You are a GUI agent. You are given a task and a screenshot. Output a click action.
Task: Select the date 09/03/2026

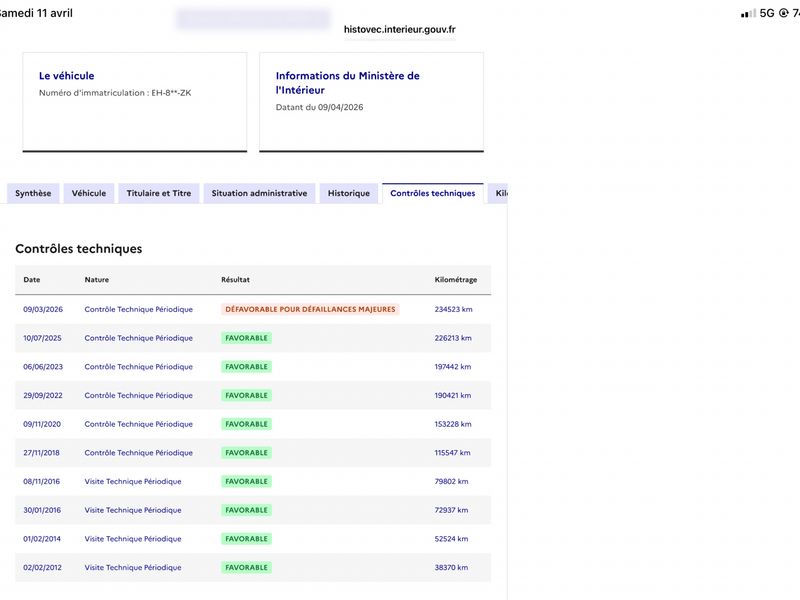pos(43,309)
